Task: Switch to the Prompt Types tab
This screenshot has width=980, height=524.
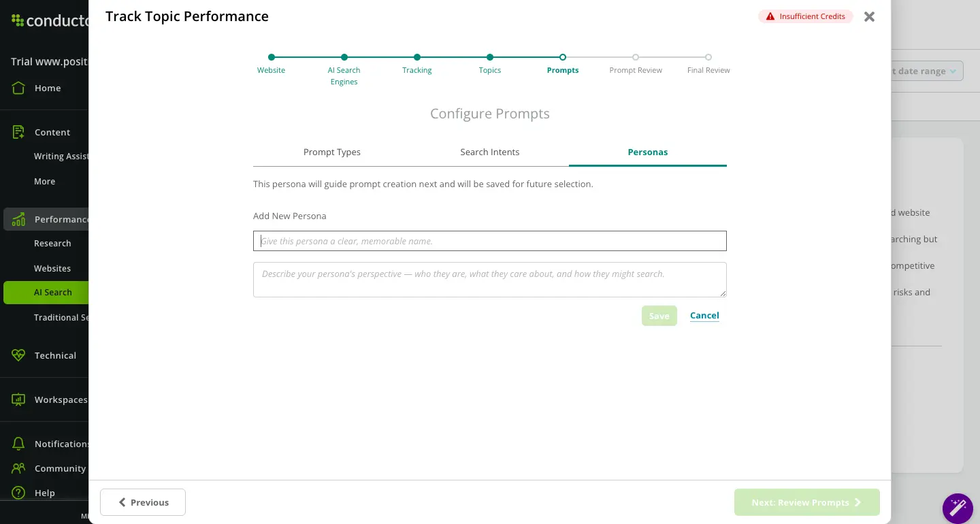Action: [x=332, y=152]
